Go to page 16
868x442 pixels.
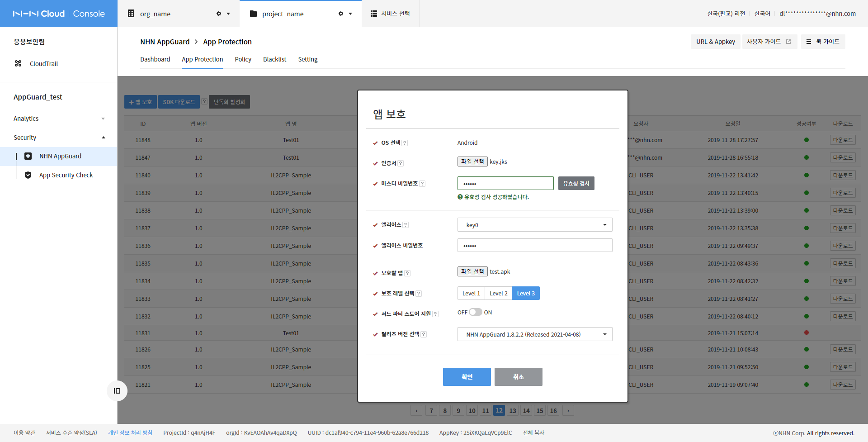pos(553,411)
